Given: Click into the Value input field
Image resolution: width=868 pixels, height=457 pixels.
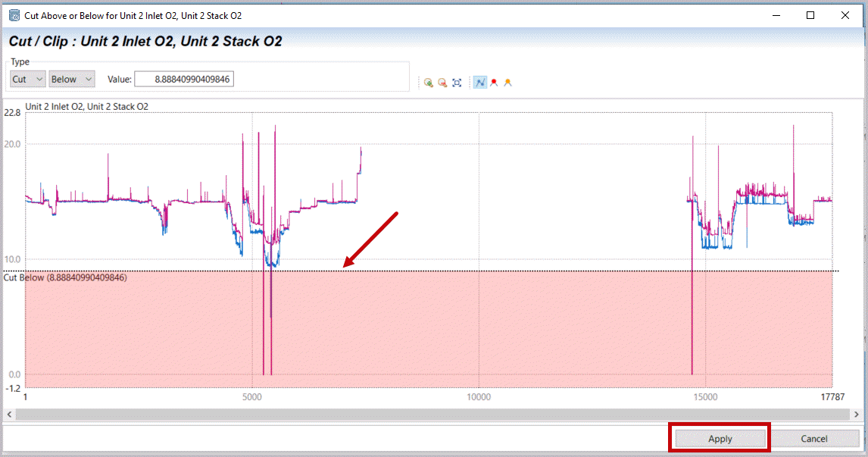Looking at the screenshot, I should coord(184,79).
